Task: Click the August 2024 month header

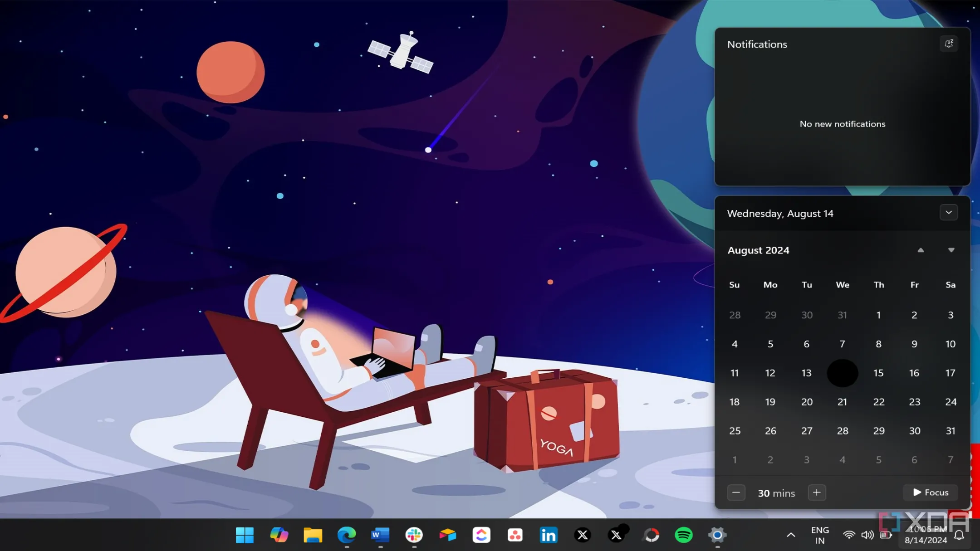Action: pyautogui.click(x=759, y=250)
